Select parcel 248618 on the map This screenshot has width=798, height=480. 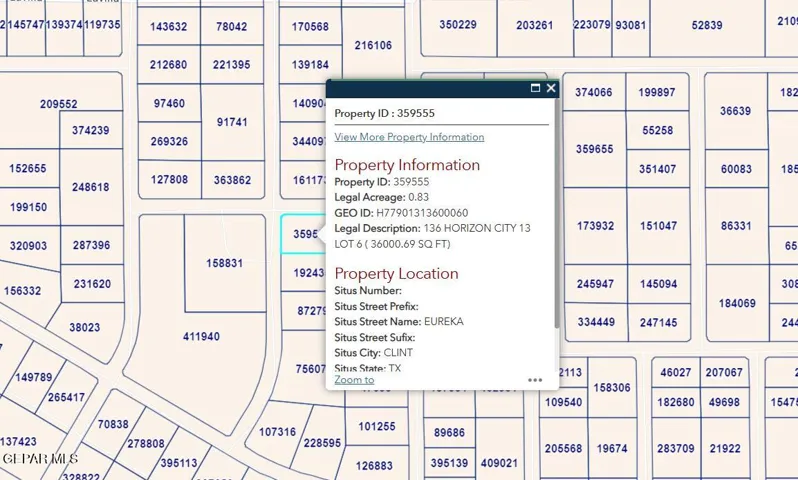[91, 187]
